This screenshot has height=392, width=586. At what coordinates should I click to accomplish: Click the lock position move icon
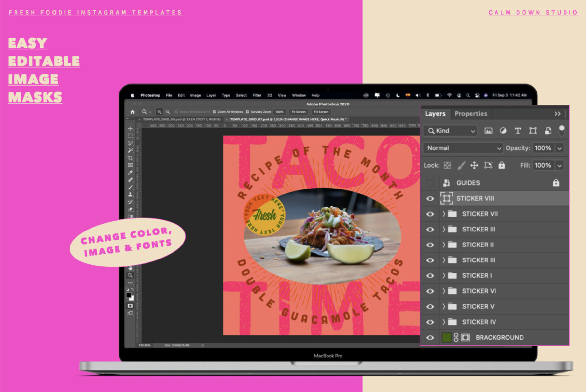[474, 165]
